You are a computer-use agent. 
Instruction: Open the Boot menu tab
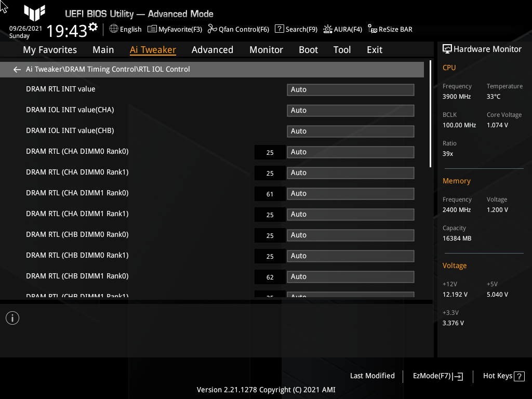click(x=308, y=49)
